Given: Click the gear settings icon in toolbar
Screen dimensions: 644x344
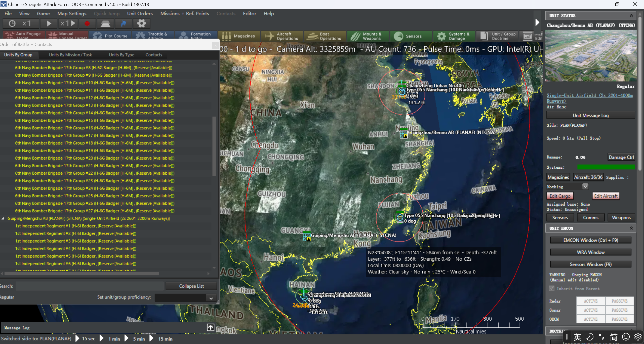Looking at the screenshot, I should pyautogui.click(x=141, y=24).
